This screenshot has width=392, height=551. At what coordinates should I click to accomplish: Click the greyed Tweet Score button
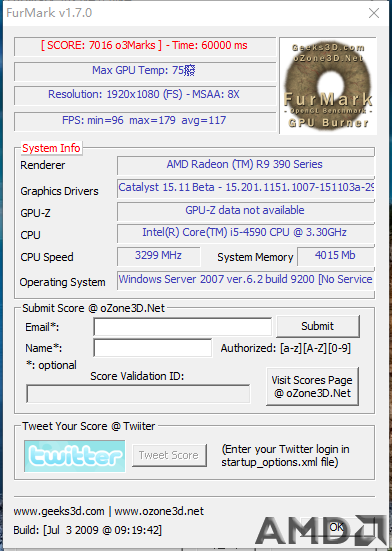pyautogui.click(x=169, y=455)
